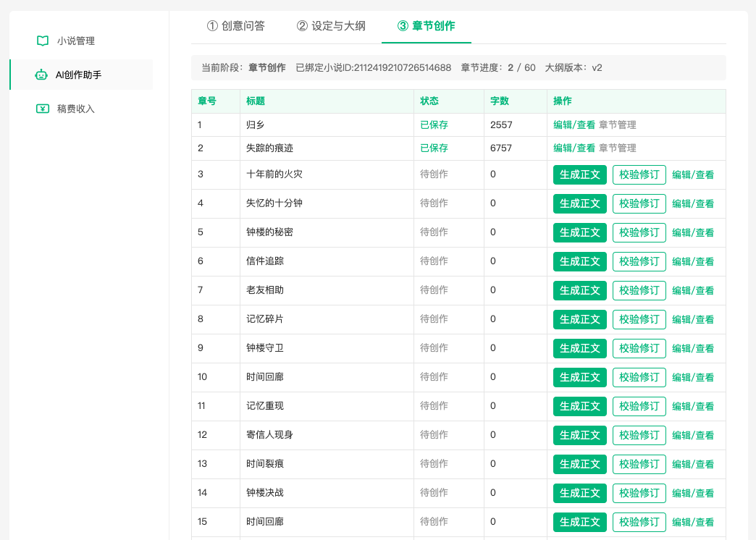Viewport: 756px width, 540px height.
Task: Click the yuan icon beside 稿费收入
Action: (43, 109)
